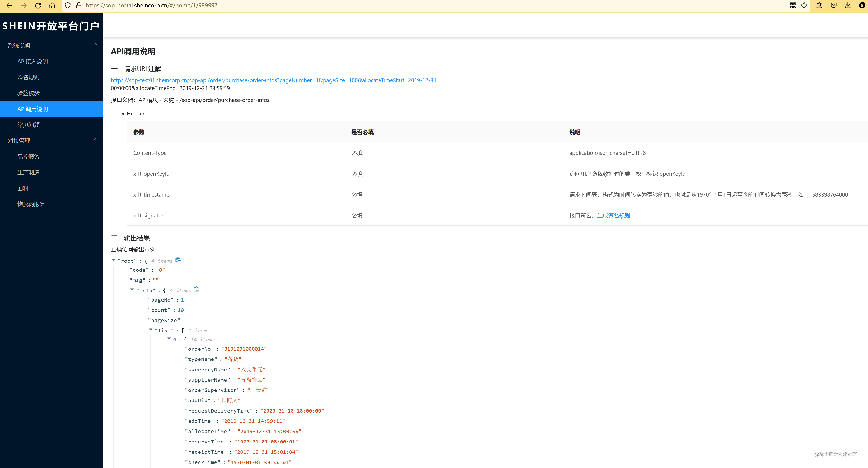Reload the page with refresh icon

tap(38, 5)
